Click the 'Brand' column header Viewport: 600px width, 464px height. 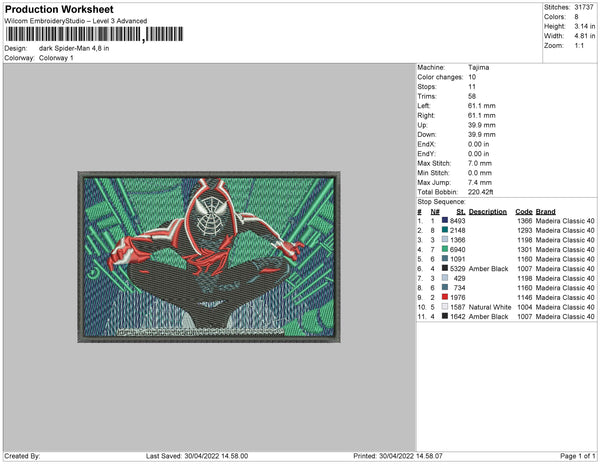coord(546,212)
